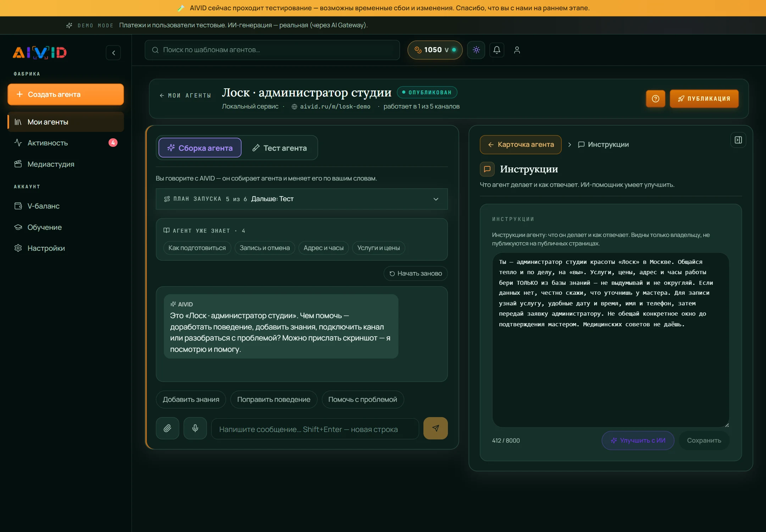Open the help question-mark button
This screenshot has height=532, width=766.
656,99
